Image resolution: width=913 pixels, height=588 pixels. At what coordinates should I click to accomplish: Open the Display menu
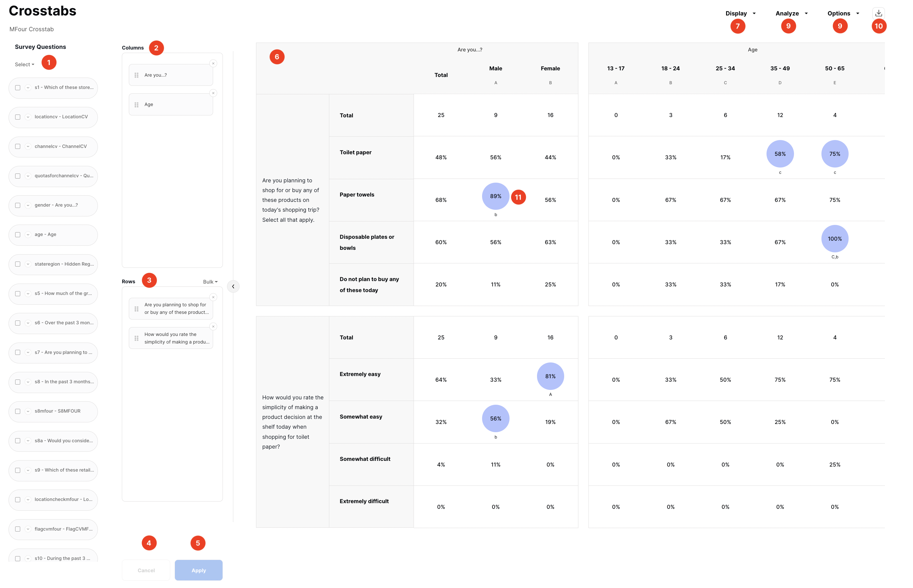pyautogui.click(x=740, y=13)
